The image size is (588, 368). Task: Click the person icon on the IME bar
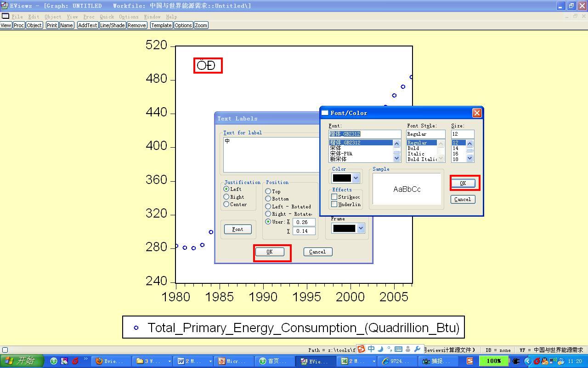pos(408,349)
